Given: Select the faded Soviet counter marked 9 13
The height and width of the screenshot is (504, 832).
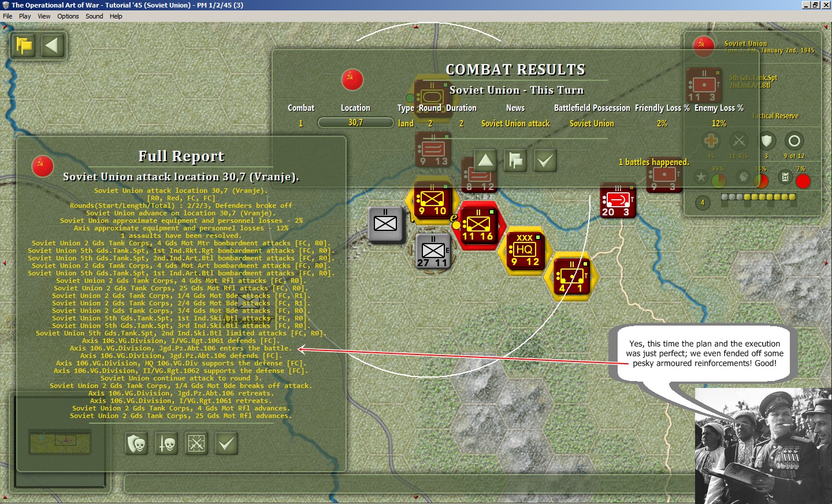Looking at the screenshot, I should click(x=433, y=151).
